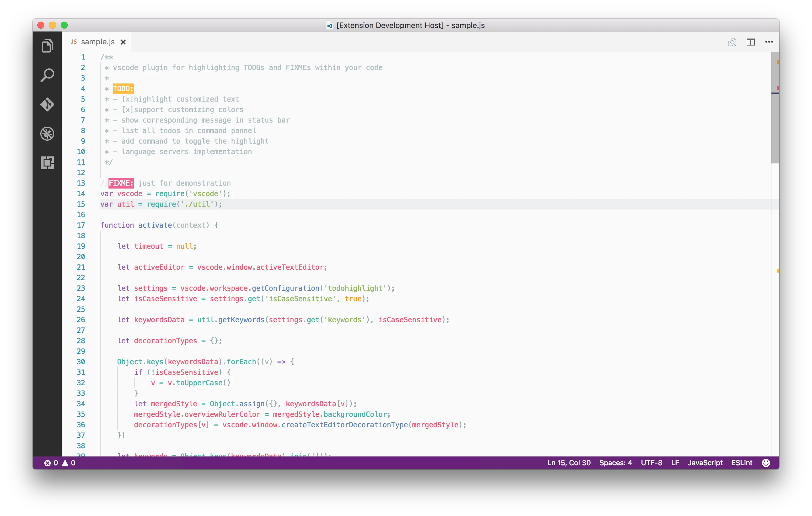812x516 pixels.
Task: Open the UTF-8 encoding selector
Action: coord(651,463)
